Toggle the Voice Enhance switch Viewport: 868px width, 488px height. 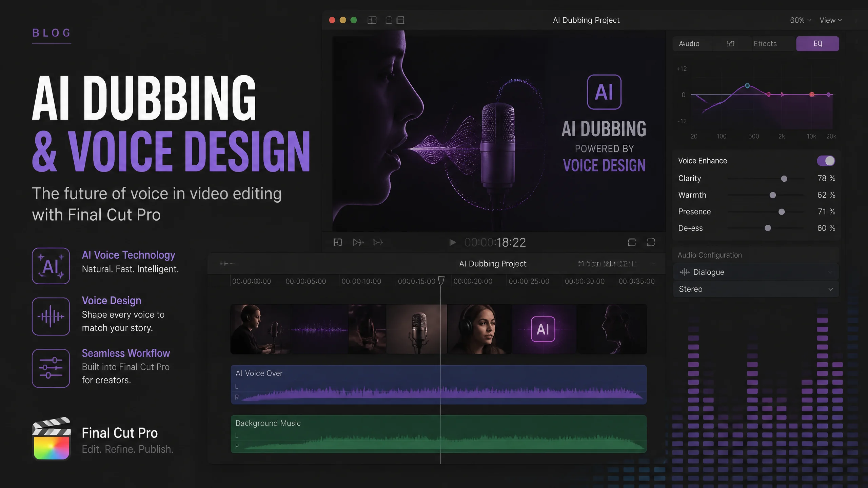coord(826,161)
